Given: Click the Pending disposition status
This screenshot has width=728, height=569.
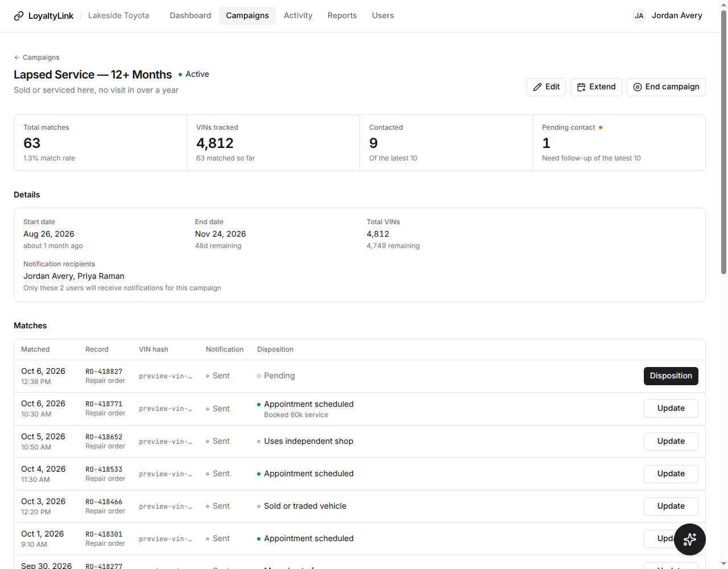Looking at the screenshot, I should pyautogui.click(x=276, y=376).
